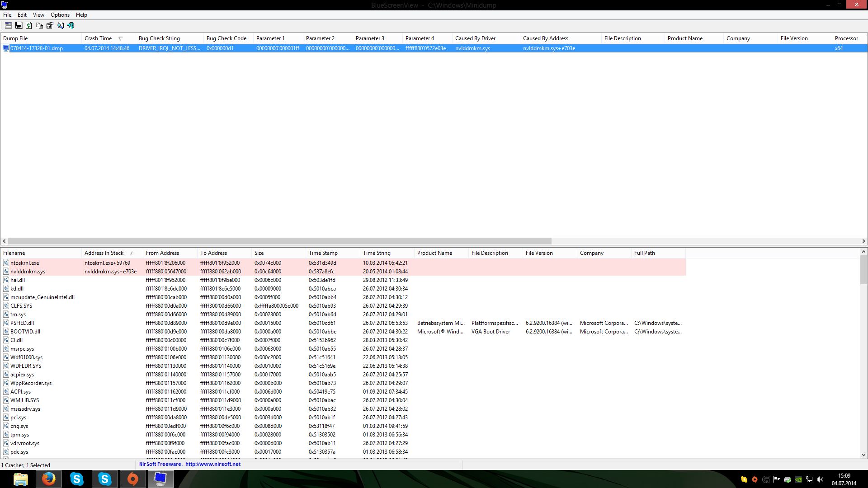Sort by the Crash Time column header
868x488 pixels.
(98, 38)
